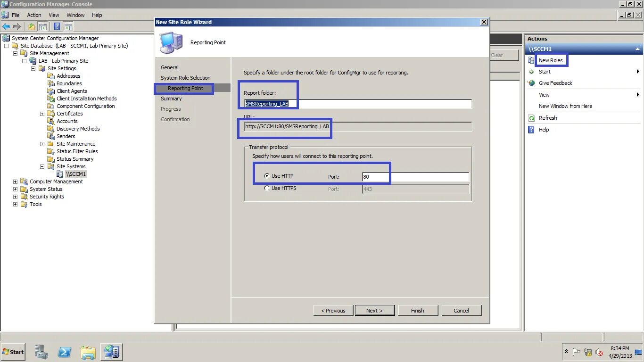Click the Boundaries icon in tree
Image resolution: width=644 pixels, height=362 pixels.
click(51, 83)
